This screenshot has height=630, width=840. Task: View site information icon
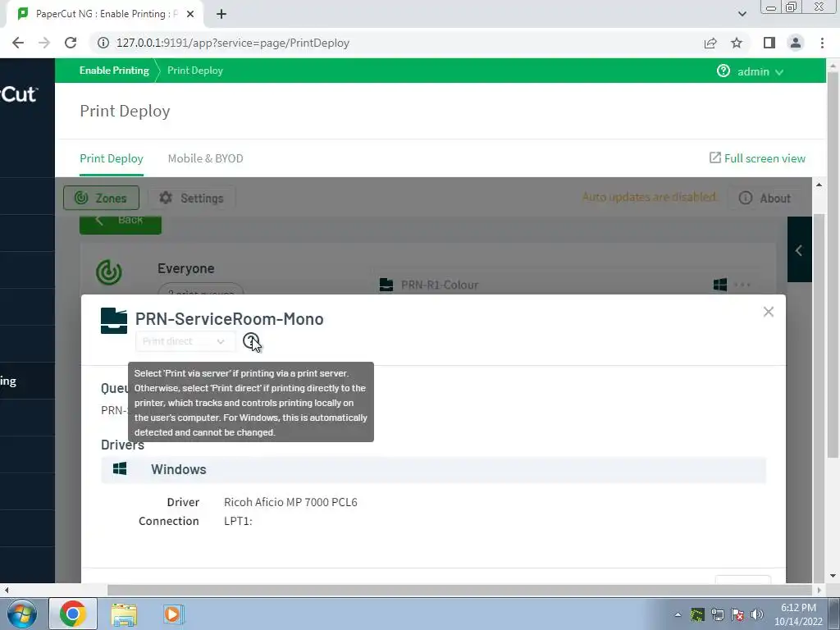click(x=103, y=43)
